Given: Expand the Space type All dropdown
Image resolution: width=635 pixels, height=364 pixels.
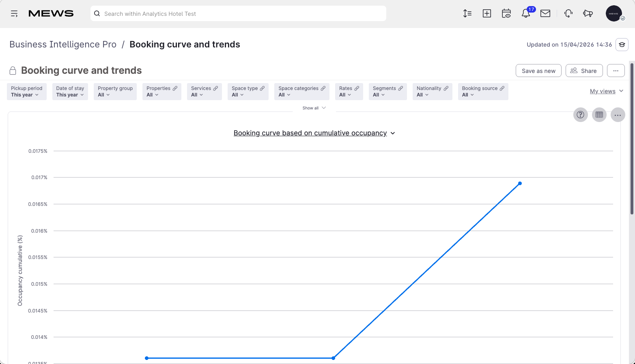Looking at the screenshot, I should click(x=238, y=95).
